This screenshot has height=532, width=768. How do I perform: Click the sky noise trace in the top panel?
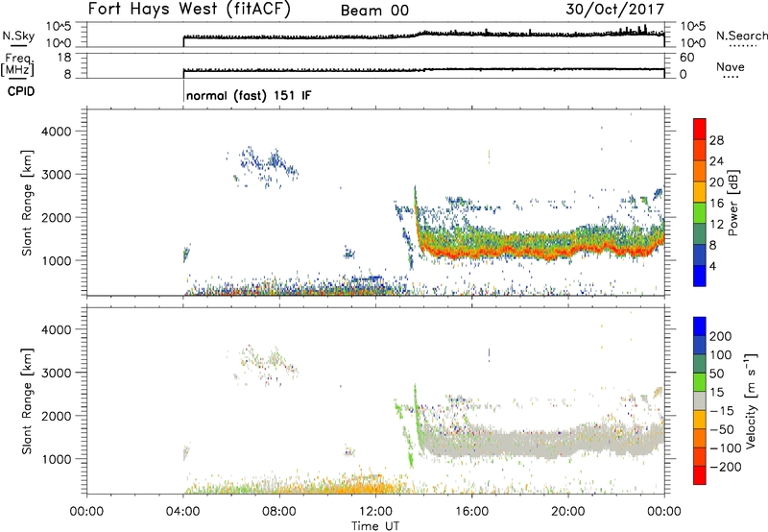423,35
